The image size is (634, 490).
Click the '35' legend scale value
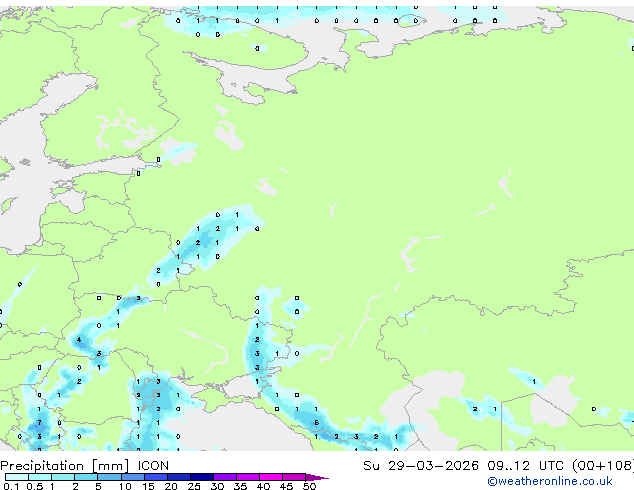(x=240, y=486)
